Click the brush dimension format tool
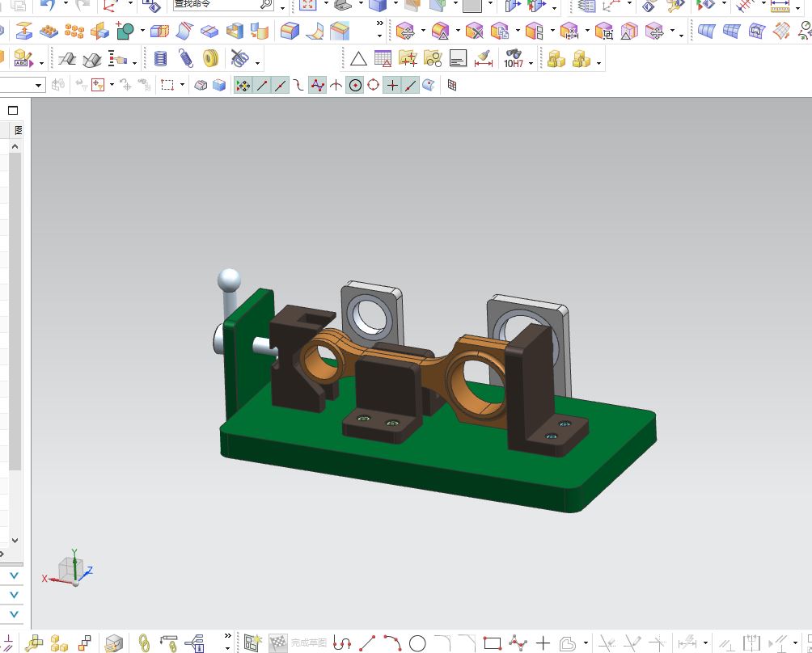This screenshot has height=653, width=812. [483, 58]
